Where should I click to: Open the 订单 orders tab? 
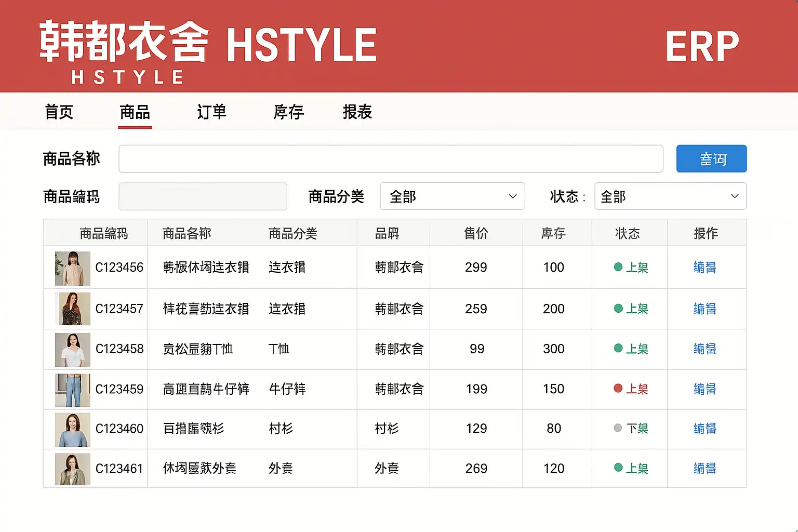pos(211,112)
